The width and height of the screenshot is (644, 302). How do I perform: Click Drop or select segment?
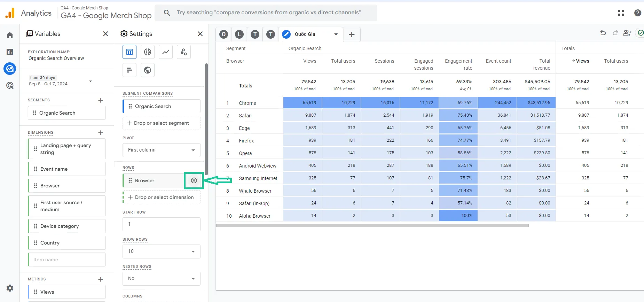point(162,123)
